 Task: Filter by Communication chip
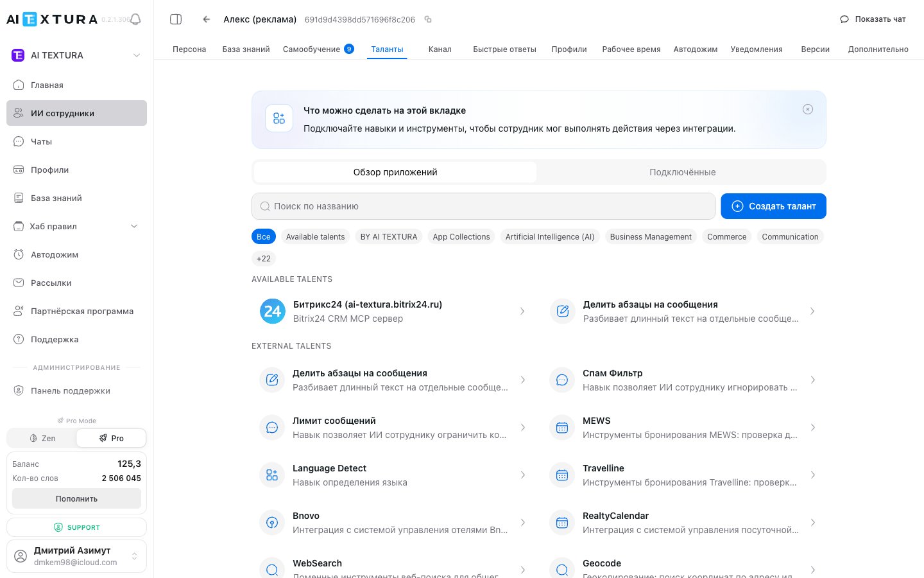pyautogui.click(x=790, y=237)
